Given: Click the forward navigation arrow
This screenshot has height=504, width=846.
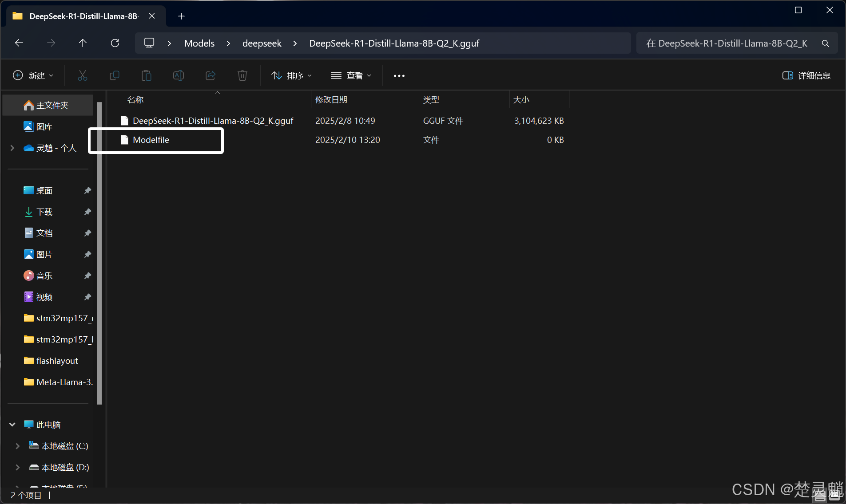Looking at the screenshot, I should 51,43.
